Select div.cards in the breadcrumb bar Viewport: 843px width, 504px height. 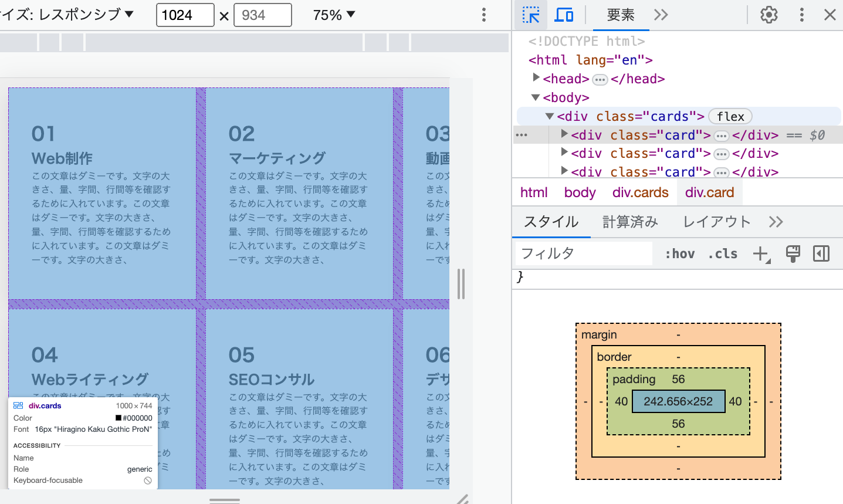pos(639,192)
